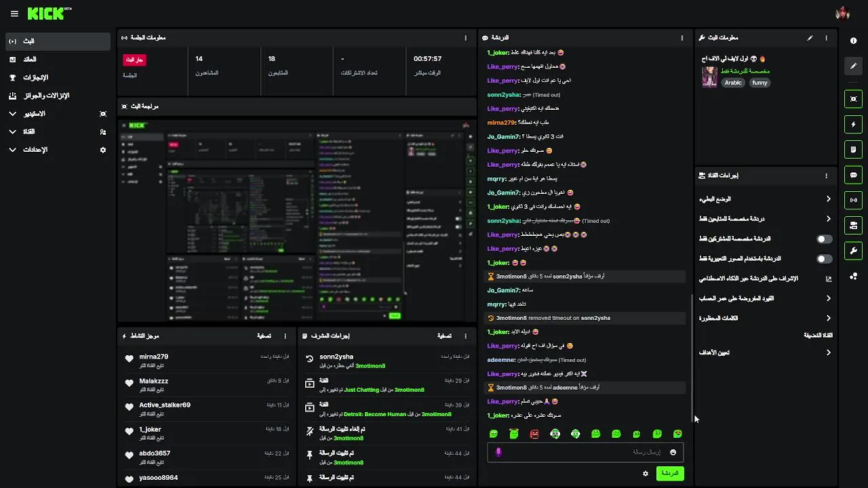Open chat panel three-dot menu
Viewport: 868px width, 488px height.
(682, 38)
